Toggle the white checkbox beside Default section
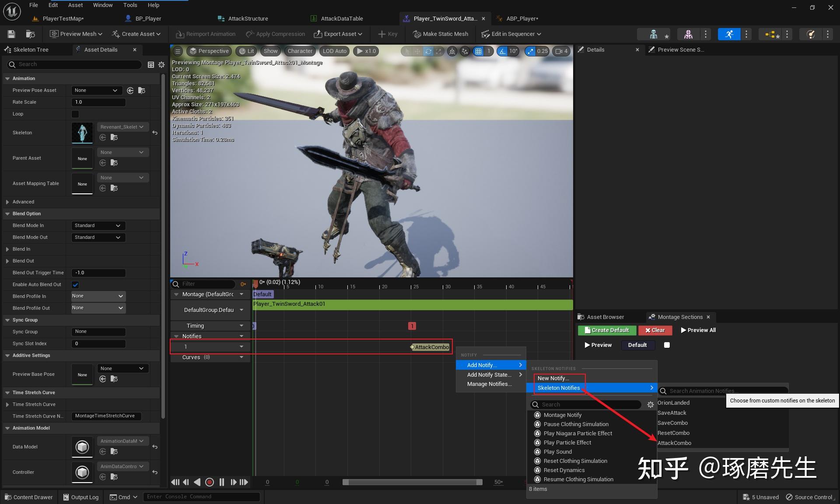 pos(667,345)
